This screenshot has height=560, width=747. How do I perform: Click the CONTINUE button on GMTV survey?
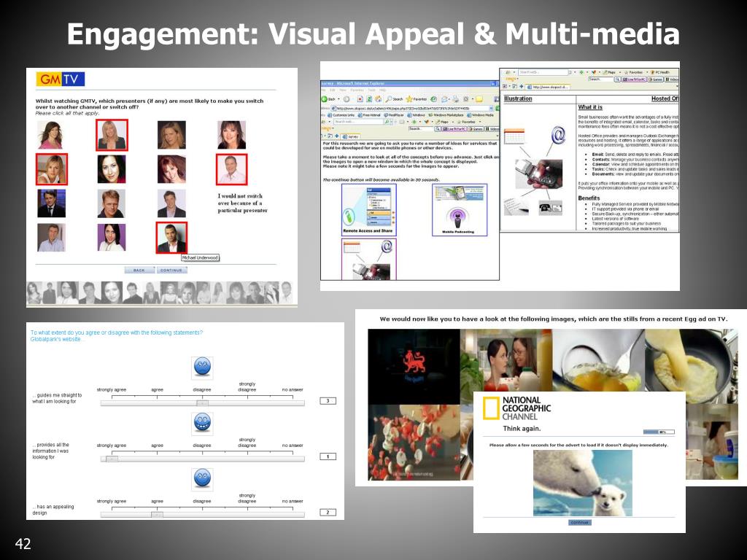coord(171,270)
